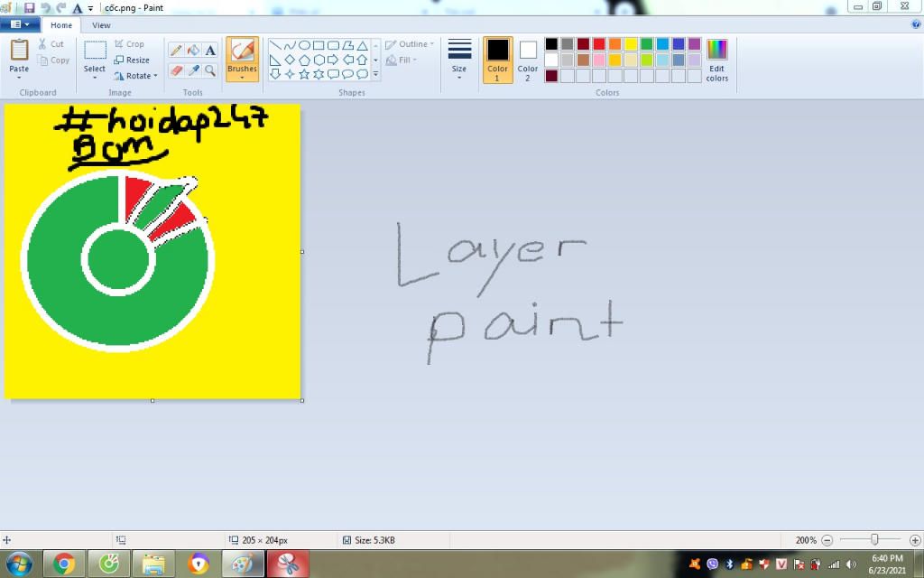Screen dimensions: 924x578
Task: Choose the Rounded rectangle shape
Action: [333, 45]
